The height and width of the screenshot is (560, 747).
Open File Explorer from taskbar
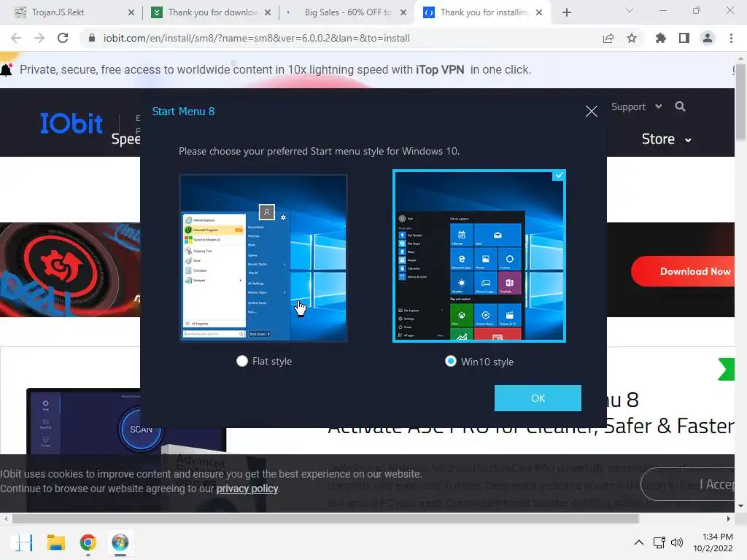pos(55,542)
